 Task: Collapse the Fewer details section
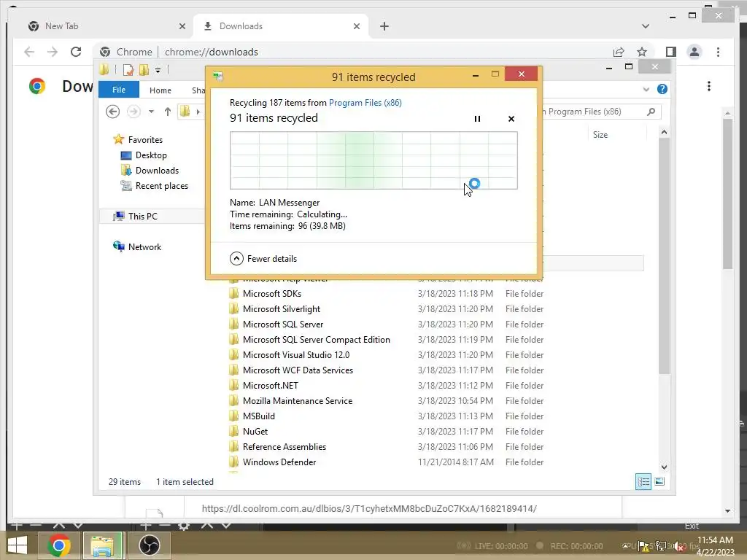[x=263, y=259]
